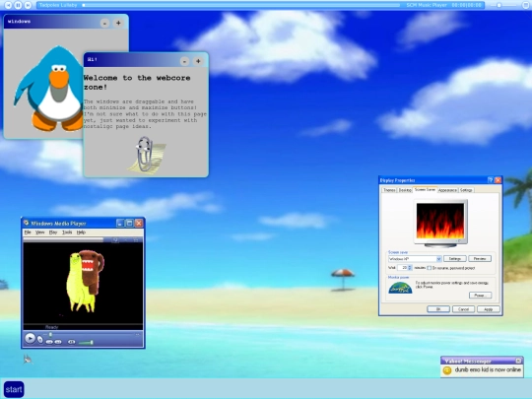Click the Wait minutes stepper arrows
This screenshot has width=532, height=399.
coord(410,268)
